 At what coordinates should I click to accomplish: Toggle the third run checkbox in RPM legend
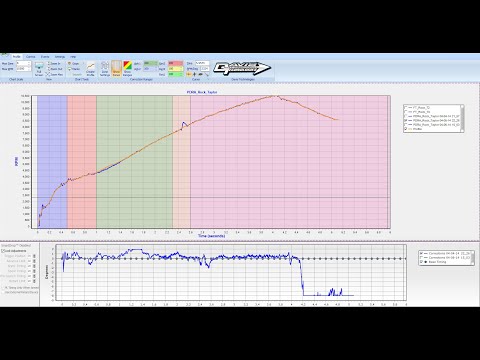click(x=406, y=116)
